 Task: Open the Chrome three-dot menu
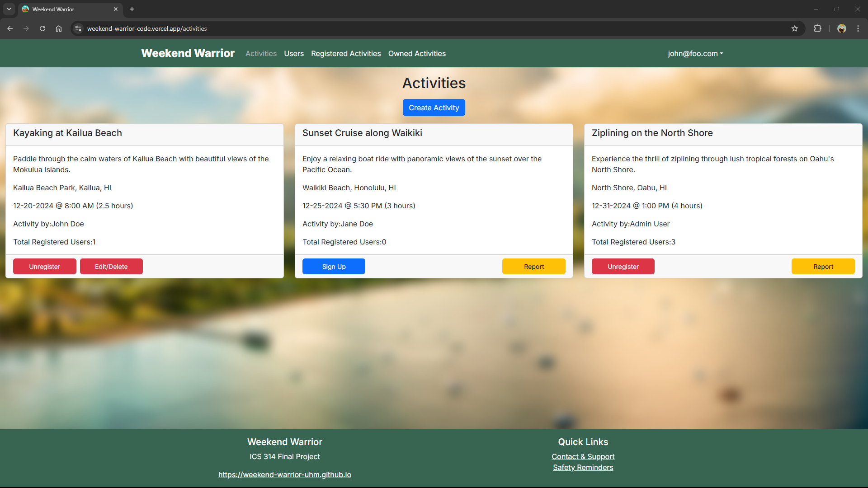pos(858,28)
